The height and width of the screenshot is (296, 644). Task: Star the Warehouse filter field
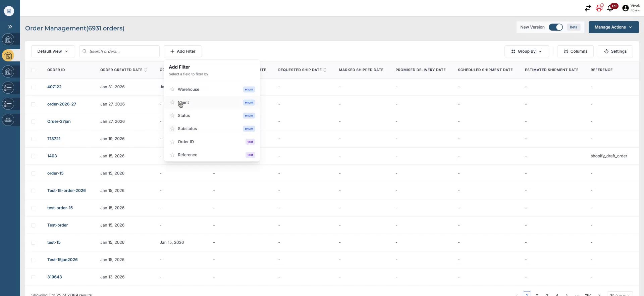click(172, 90)
